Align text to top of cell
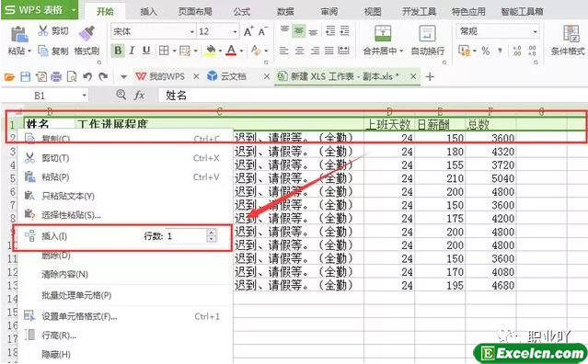Viewport: 588px width, 364px height. [x=284, y=30]
